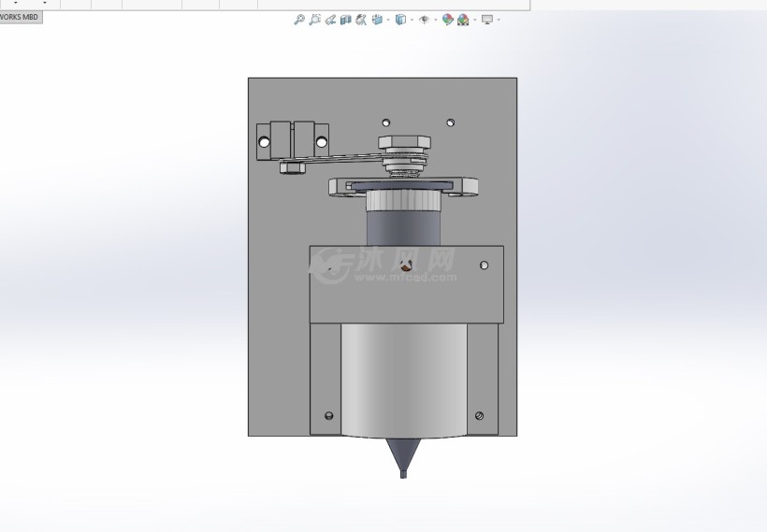Return to the Previous View
Screen dimensions: 767x532
[x=331, y=20]
